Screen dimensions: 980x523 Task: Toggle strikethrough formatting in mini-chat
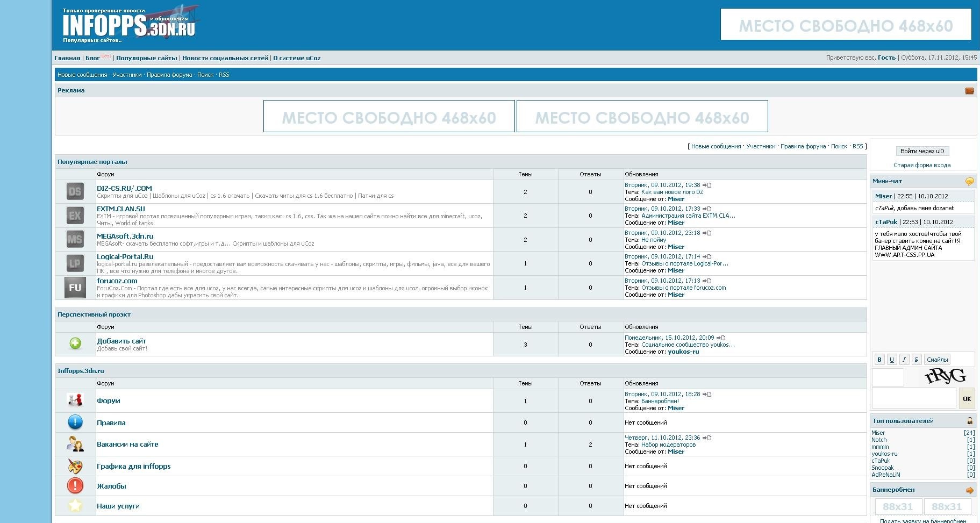coord(916,360)
